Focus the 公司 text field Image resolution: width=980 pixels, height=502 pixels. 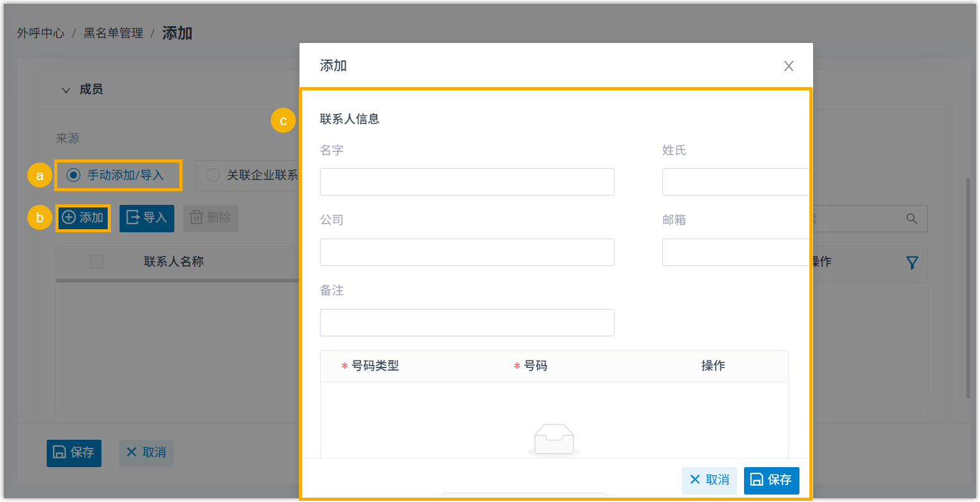[x=467, y=252]
